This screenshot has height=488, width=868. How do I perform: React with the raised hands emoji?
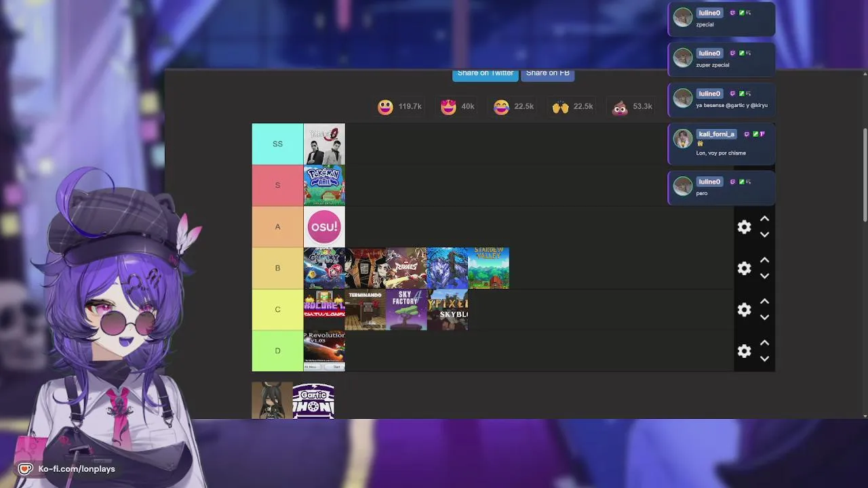560,107
